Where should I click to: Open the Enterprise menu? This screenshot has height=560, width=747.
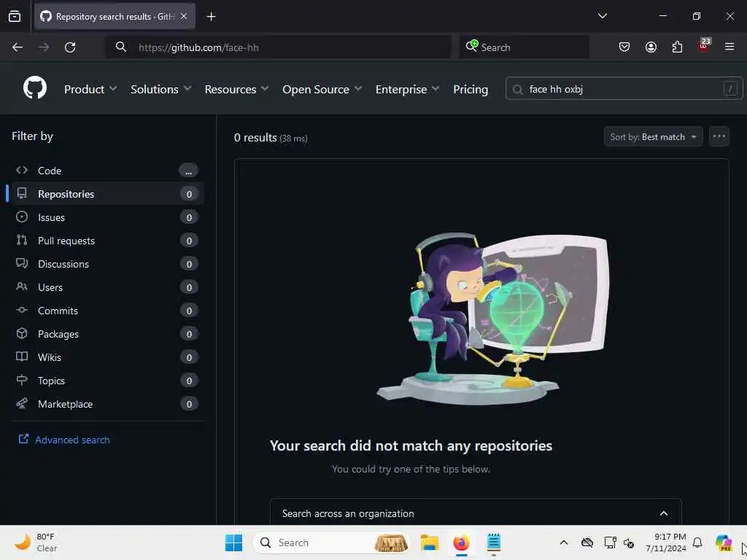[x=407, y=89]
